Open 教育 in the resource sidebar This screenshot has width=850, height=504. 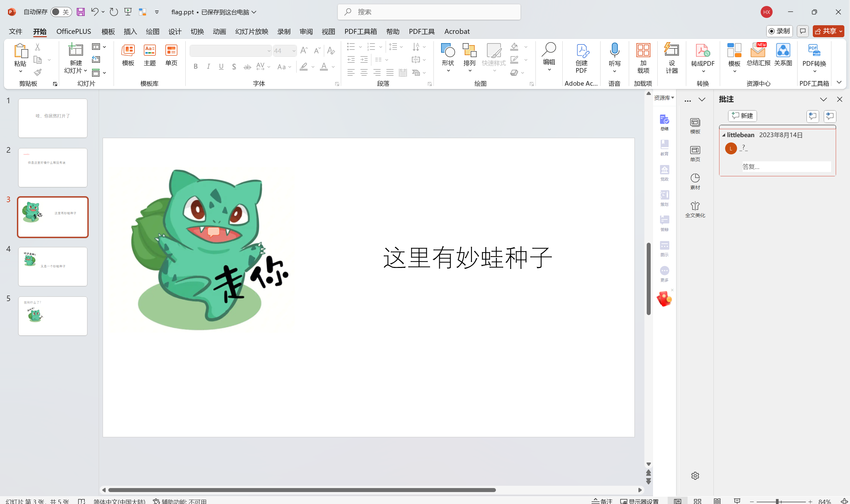point(664,148)
